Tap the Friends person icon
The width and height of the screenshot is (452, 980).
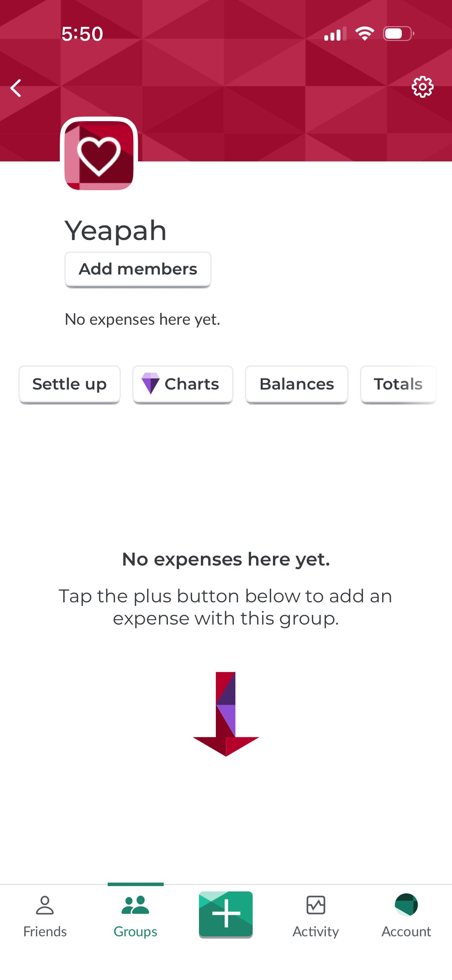(x=45, y=905)
